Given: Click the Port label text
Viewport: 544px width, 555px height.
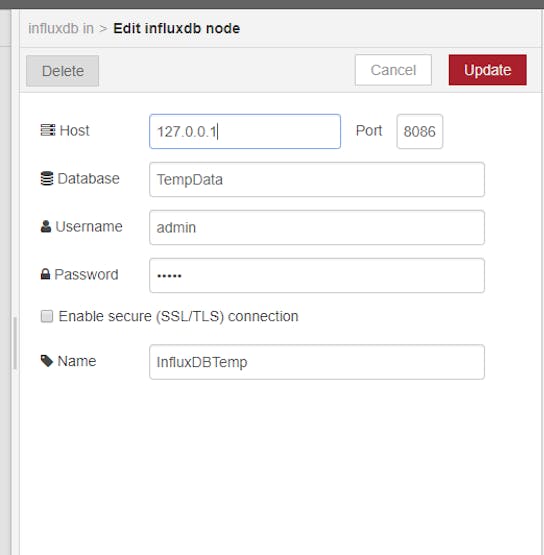Looking at the screenshot, I should pyautogui.click(x=369, y=131).
